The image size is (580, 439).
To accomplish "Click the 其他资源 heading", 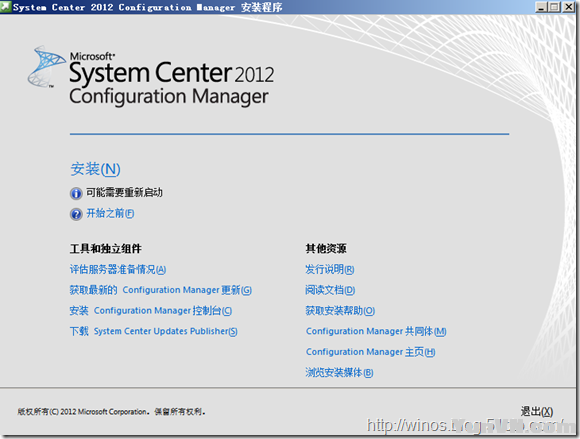I will pyautogui.click(x=326, y=249).
